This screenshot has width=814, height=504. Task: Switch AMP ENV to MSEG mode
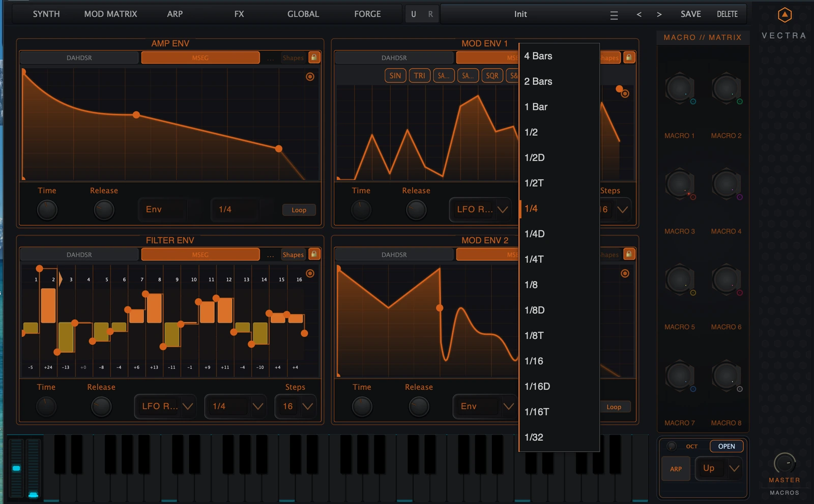point(200,57)
